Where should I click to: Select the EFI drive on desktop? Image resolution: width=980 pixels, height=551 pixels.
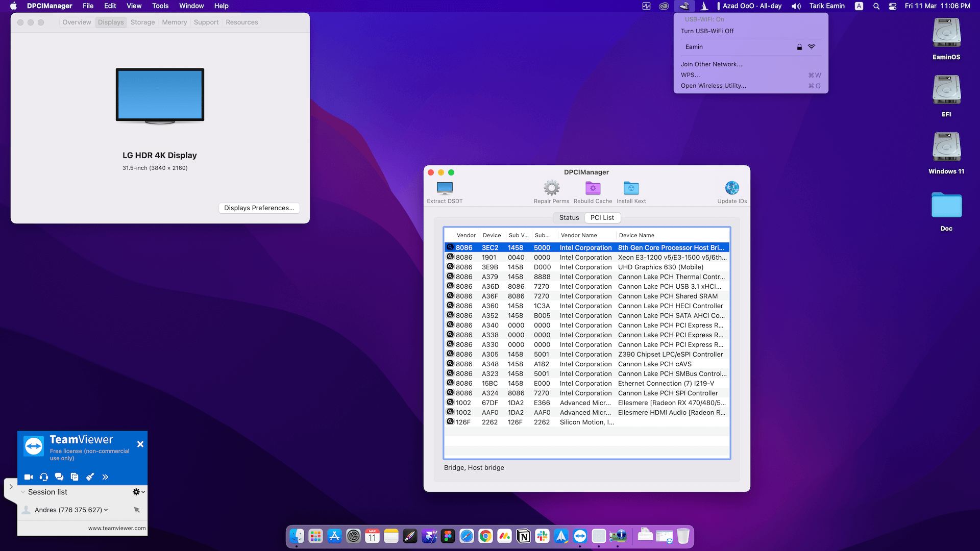[946, 96]
